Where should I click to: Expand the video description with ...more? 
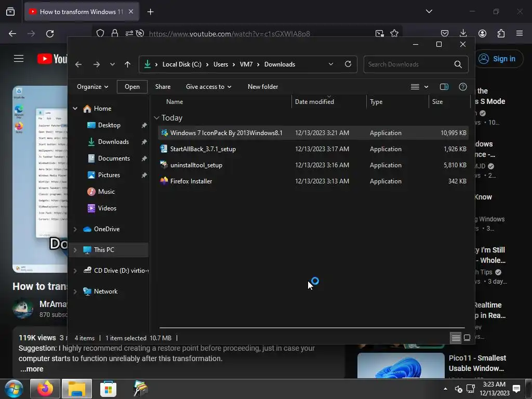pyautogui.click(x=32, y=369)
